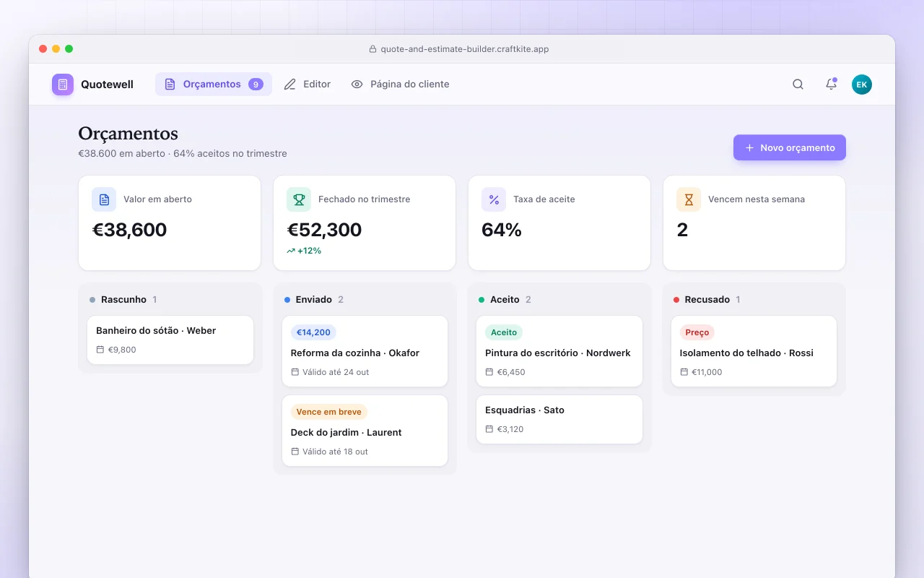924x578 pixels.
Task: Open the Banheiro do sótão · Weber quote
Action: (x=170, y=340)
